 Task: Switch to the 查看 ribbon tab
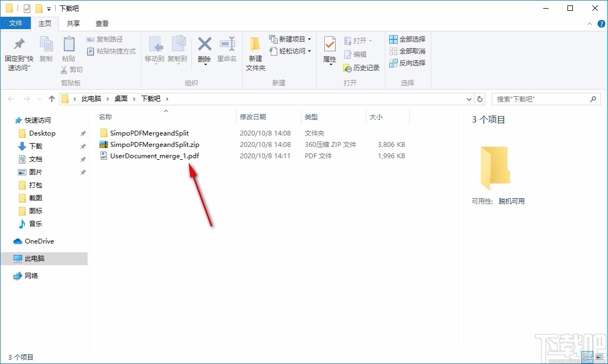coord(102,23)
